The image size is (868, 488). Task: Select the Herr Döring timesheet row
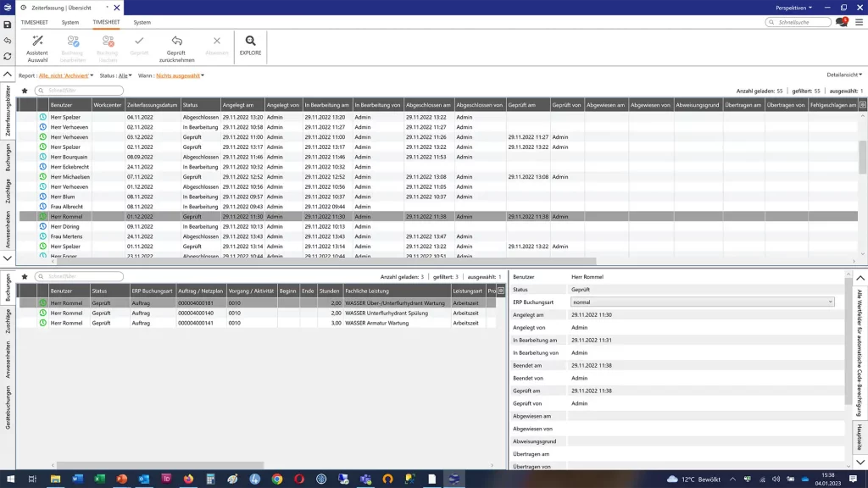64,226
